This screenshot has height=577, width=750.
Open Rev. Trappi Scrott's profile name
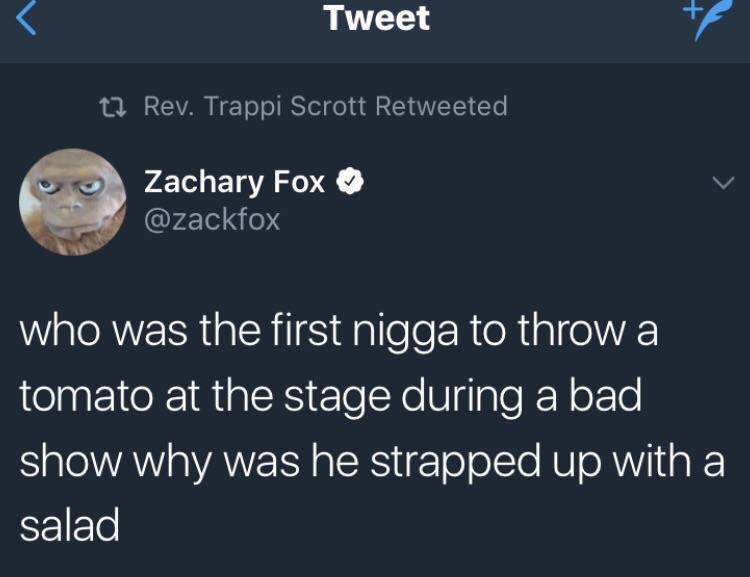[x=257, y=105]
